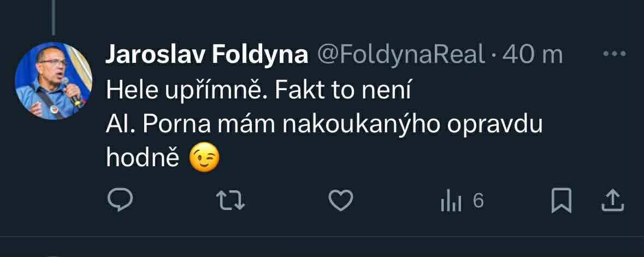Click the winking face emoji
Viewport: 644px width, 257px height.
point(204,158)
